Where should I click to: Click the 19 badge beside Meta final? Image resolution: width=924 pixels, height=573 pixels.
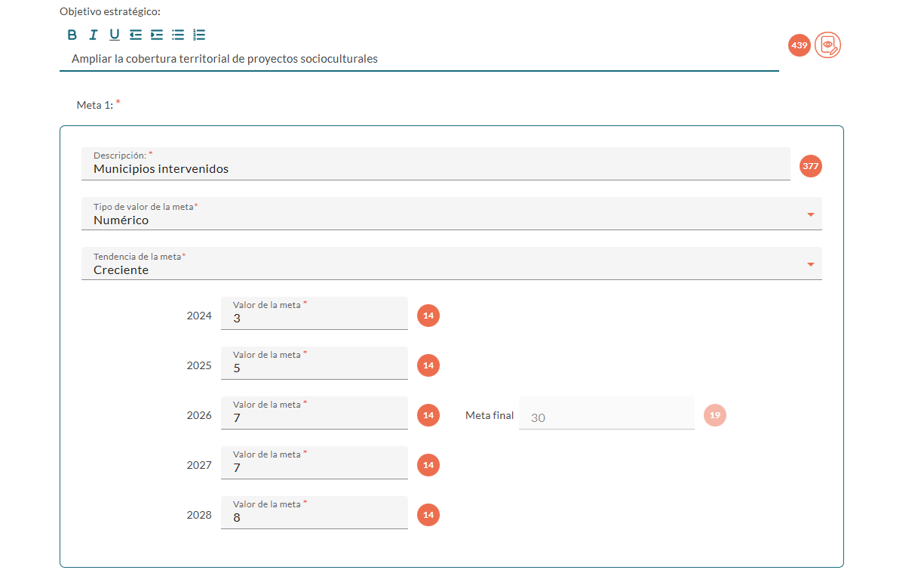[715, 415]
